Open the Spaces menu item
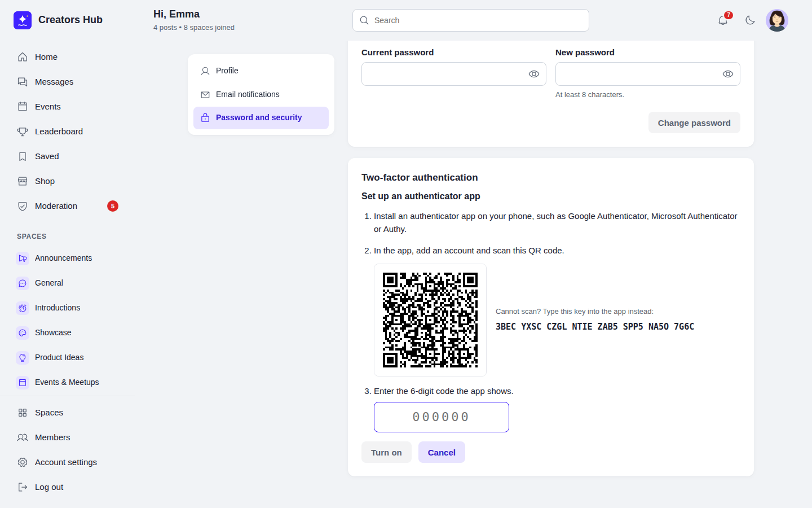Image resolution: width=812 pixels, height=508 pixels. (x=68, y=413)
